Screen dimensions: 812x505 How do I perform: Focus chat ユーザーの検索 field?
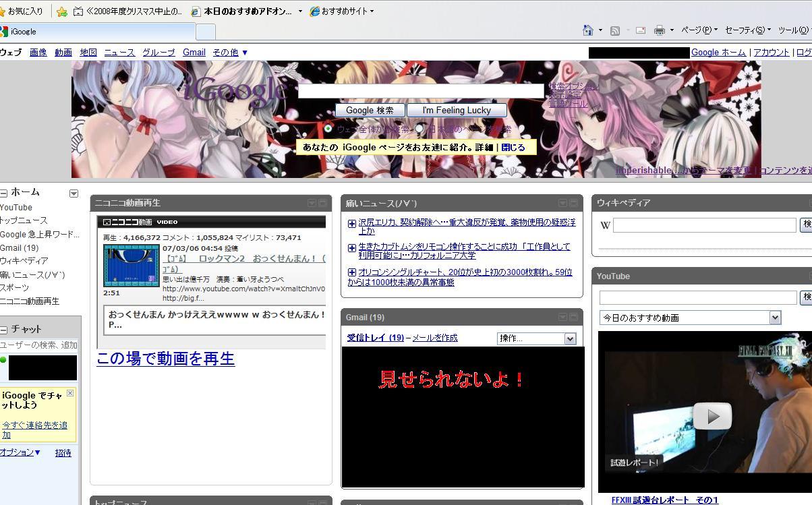[x=40, y=345]
